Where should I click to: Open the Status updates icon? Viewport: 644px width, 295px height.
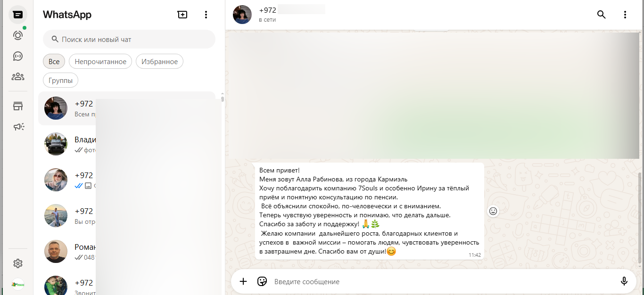(x=18, y=35)
